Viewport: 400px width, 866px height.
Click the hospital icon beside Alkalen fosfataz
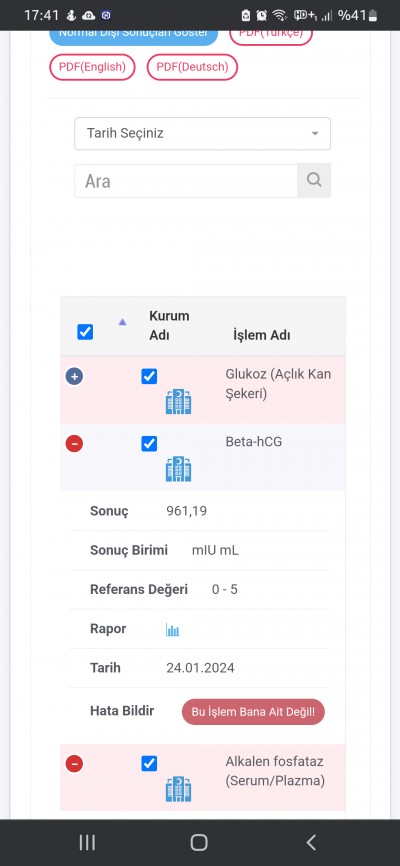point(178,789)
